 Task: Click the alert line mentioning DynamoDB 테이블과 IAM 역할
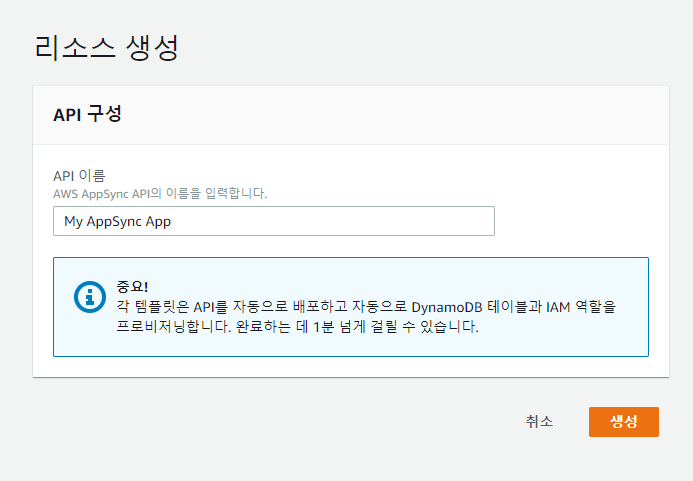coord(366,306)
